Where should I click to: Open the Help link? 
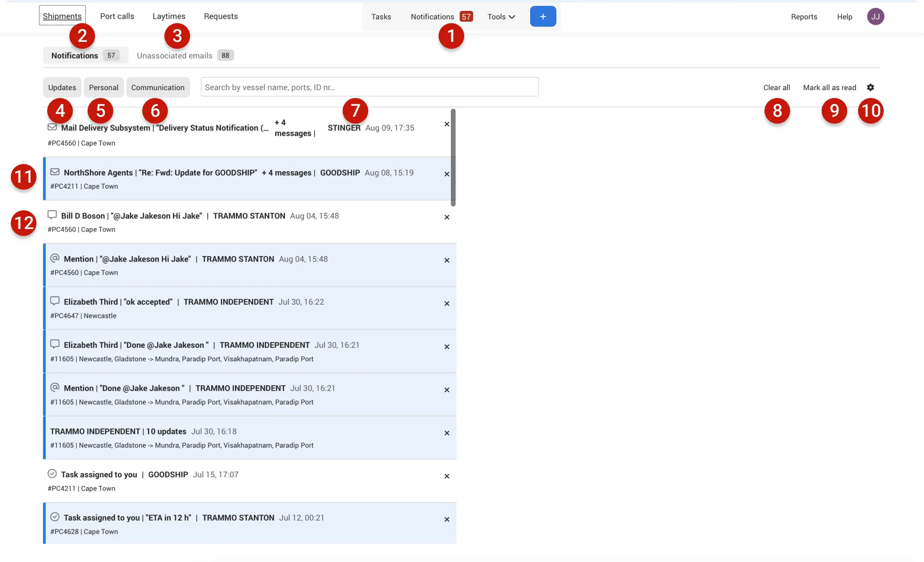[845, 17]
